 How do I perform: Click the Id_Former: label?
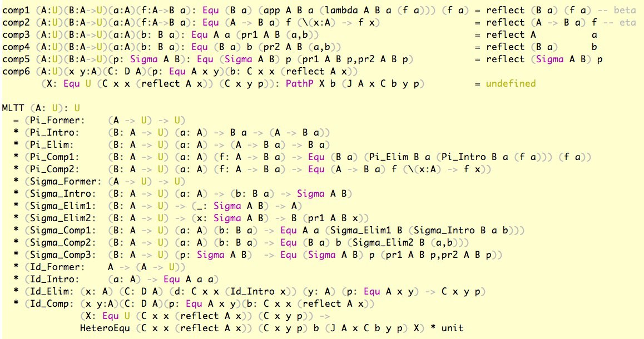pyautogui.click(x=57, y=267)
